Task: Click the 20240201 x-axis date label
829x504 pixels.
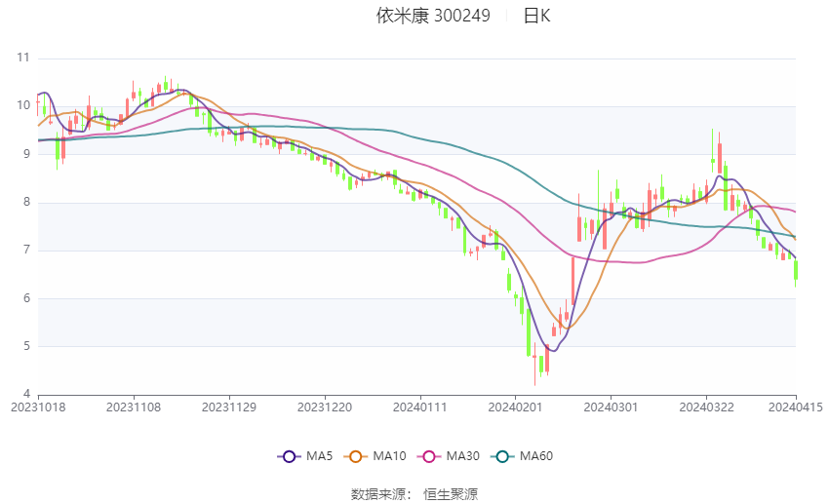Action: [x=515, y=407]
